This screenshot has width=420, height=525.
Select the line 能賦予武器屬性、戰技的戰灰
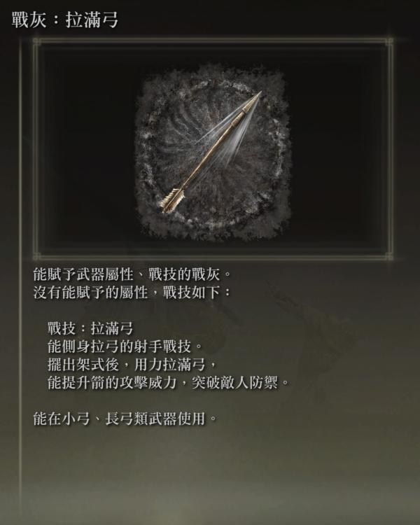tap(132, 274)
